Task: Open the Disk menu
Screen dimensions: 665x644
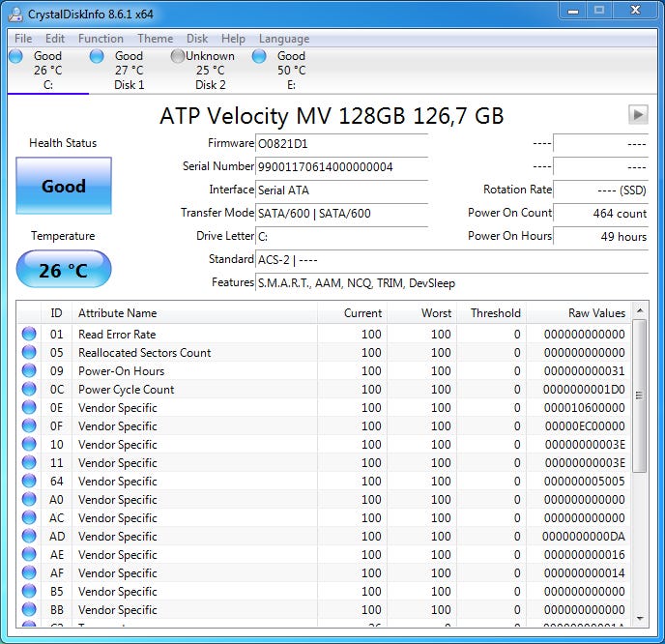Action: [x=197, y=39]
